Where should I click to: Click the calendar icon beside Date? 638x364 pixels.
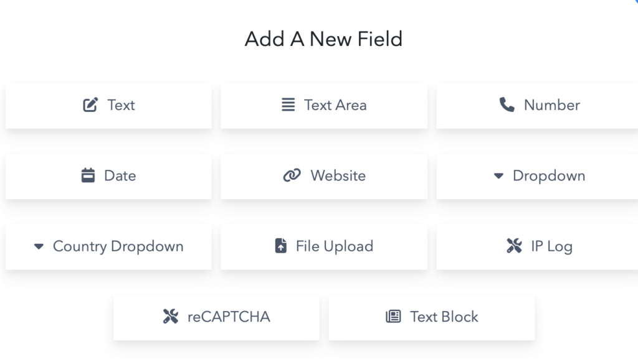(x=88, y=175)
